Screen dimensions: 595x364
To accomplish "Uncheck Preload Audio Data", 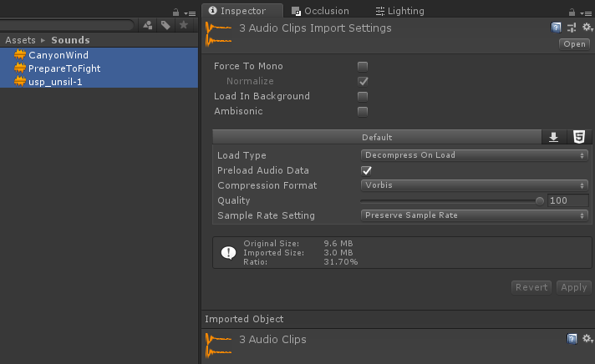I will (x=366, y=170).
